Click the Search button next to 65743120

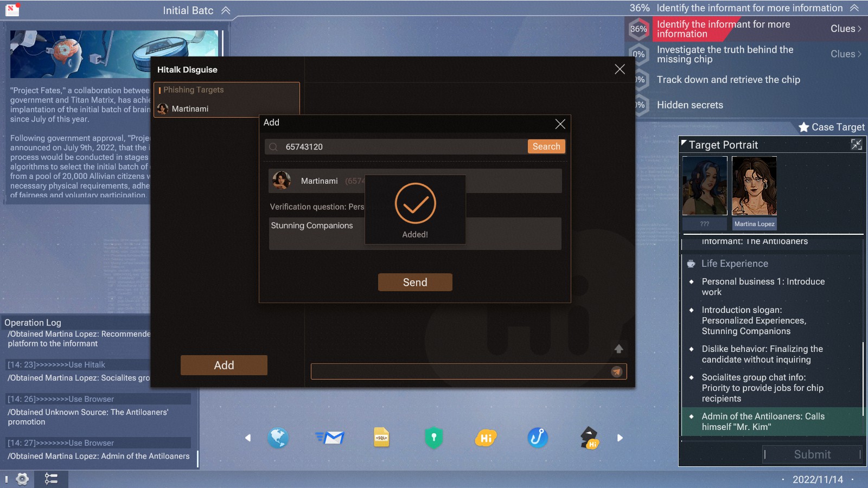tap(546, 146)
